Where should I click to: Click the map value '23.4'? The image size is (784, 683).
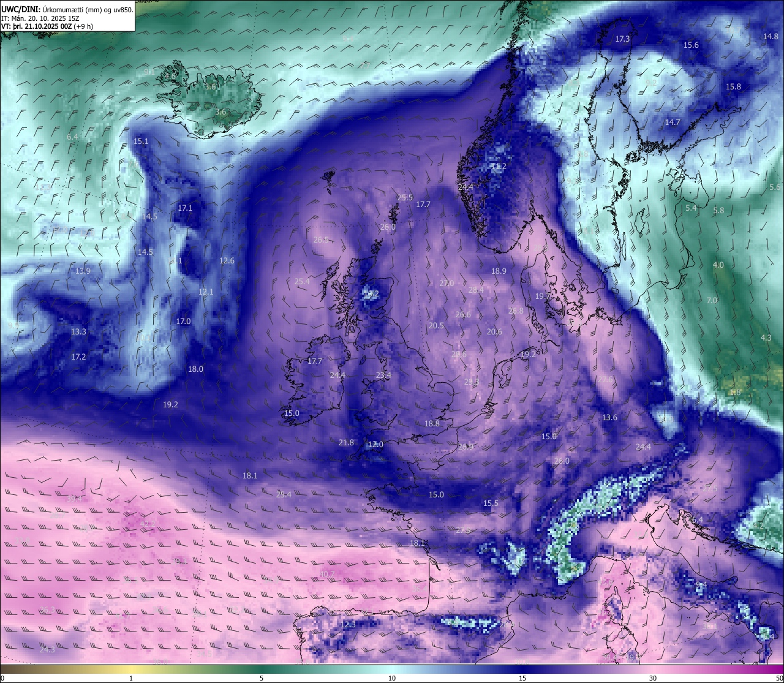(383, 375)
